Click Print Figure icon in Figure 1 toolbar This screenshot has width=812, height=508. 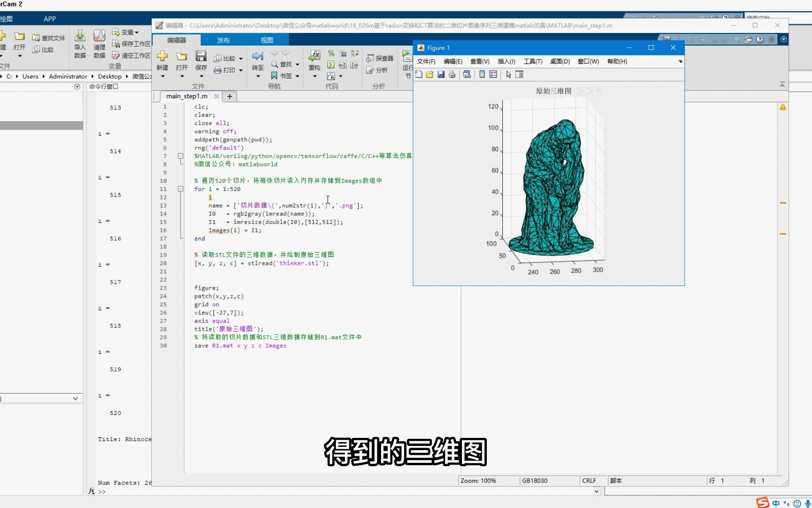click(x=452, y=74)
